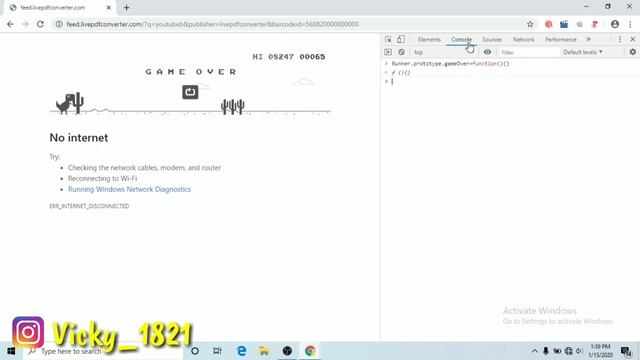Open the Windows Start menu
The height and width of the screenshot is (360, 640).
[11, 351]
